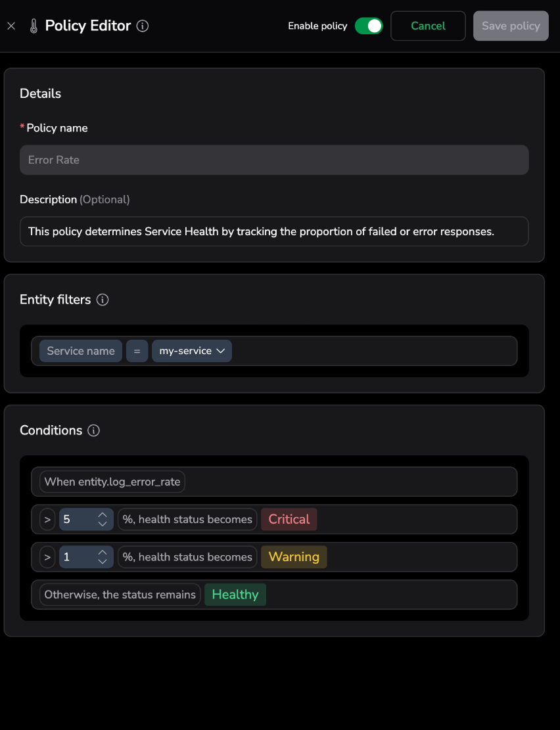The height and width of the screenshot is (730, 560).
Task: Increase the Critical threshold value
Action: [103, 515]
